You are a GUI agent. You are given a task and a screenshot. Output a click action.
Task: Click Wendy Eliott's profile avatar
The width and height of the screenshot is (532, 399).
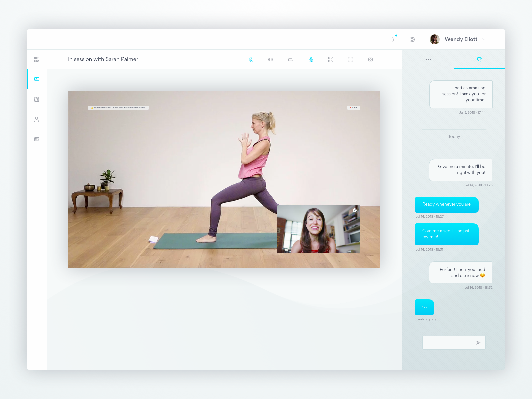(x=435, y=39)
